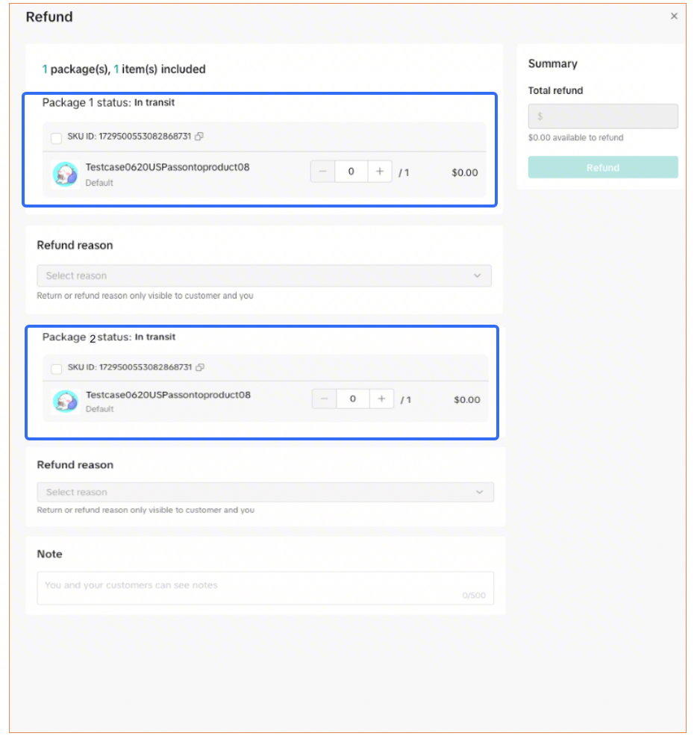Viewport: 700px width, 736px height.
Task: Increase Package 1 item quantity with plus
Action: pyautogui.click(x=380, y=172)
